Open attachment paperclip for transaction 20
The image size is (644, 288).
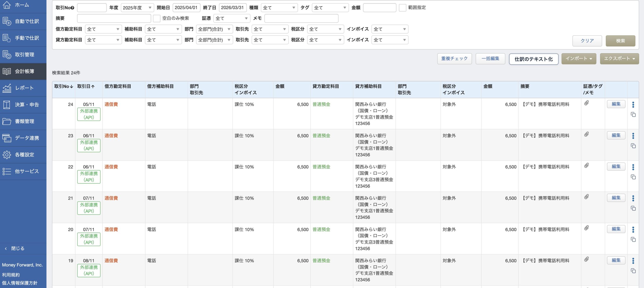586,228
